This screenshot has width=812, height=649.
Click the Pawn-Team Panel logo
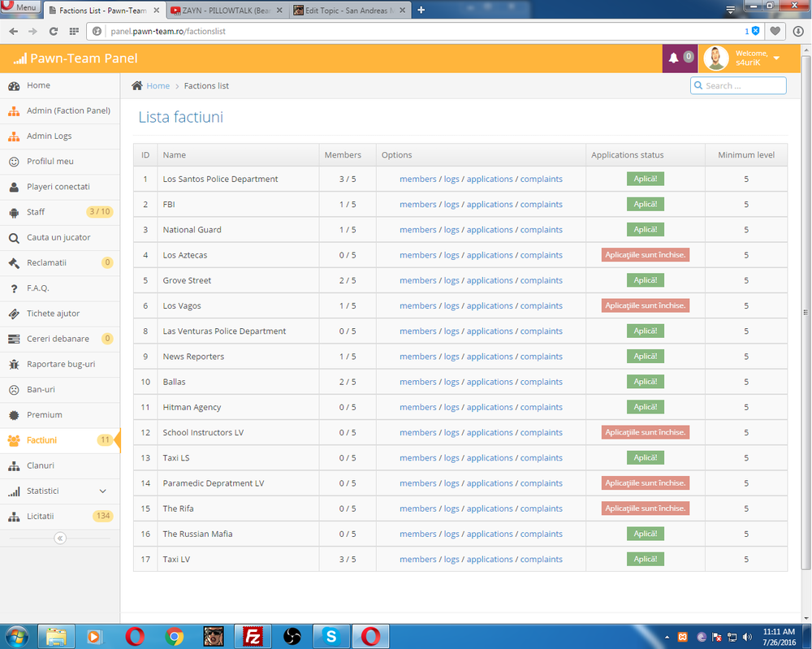[x=76, y=58]
